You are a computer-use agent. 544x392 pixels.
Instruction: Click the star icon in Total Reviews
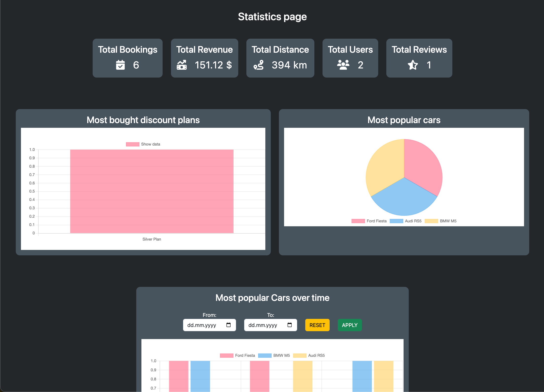point(413,65)
